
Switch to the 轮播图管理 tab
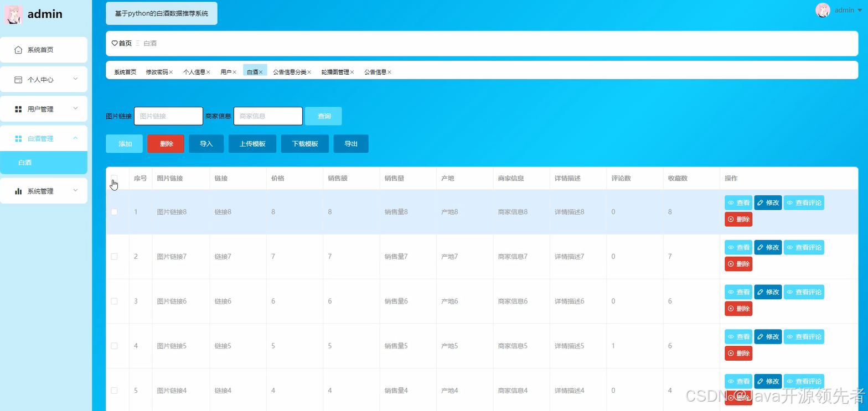[x=335, y=72]
